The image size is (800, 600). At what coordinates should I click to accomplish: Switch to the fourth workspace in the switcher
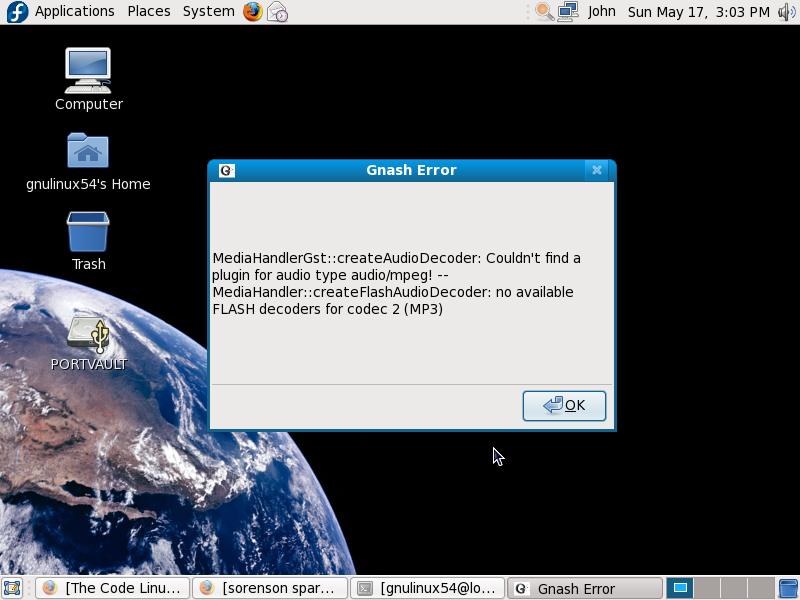(761, 588)
